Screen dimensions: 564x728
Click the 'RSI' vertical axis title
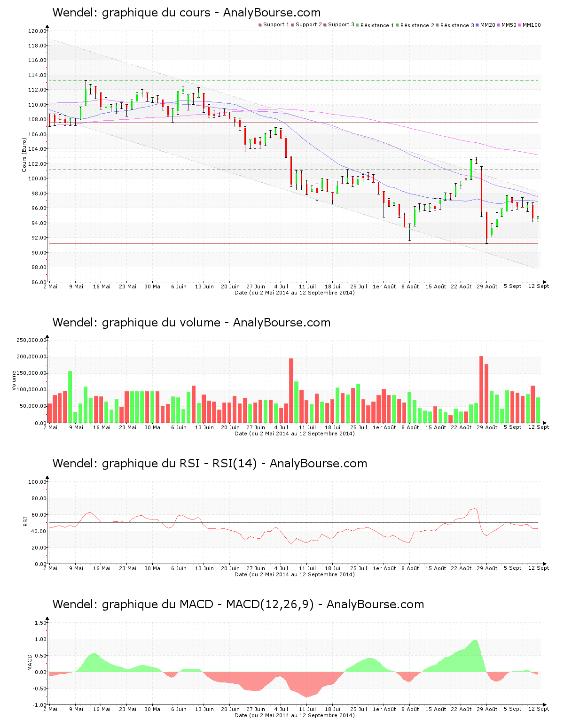coord(25,521)
